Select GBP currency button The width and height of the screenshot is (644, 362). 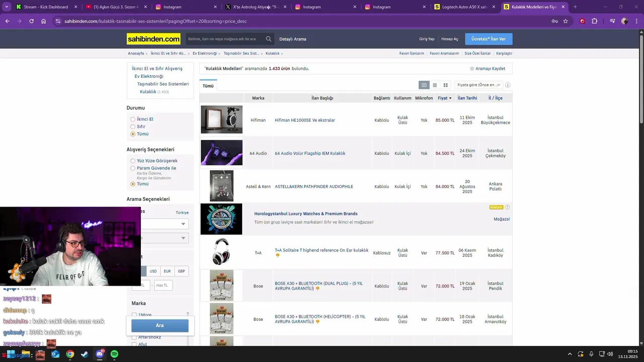point(181,271)
